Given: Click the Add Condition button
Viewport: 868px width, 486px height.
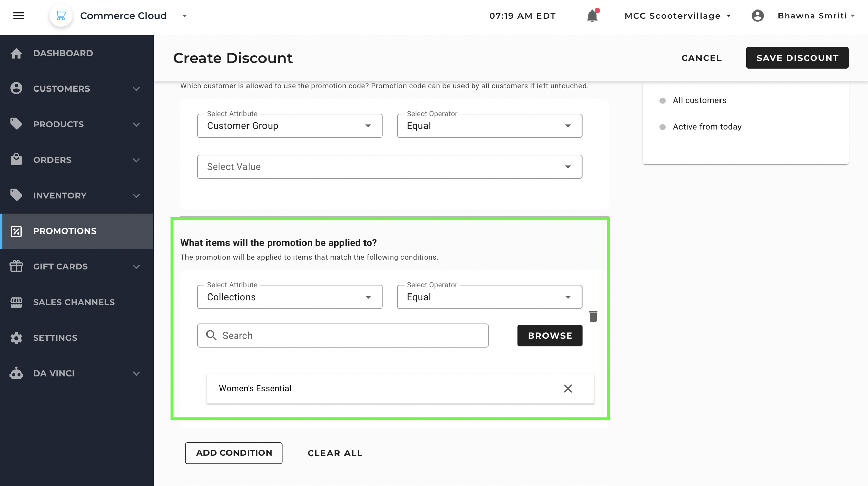Looking at the screenshot, I should (234, 453).
